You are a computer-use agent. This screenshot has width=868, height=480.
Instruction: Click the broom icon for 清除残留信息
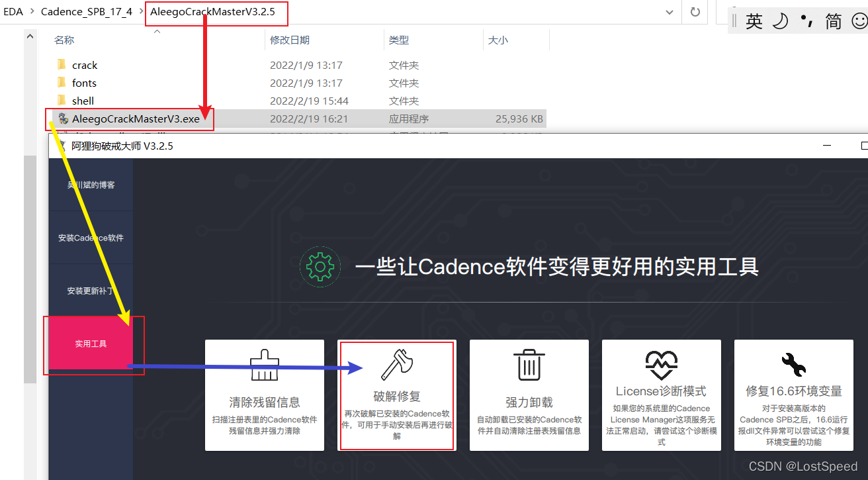tap(264, 364)
